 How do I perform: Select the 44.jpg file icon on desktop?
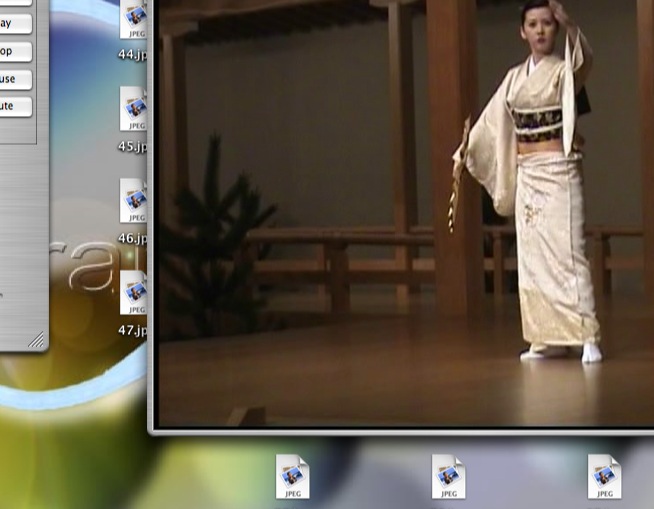pyautogui.click(x=133, y=20)
